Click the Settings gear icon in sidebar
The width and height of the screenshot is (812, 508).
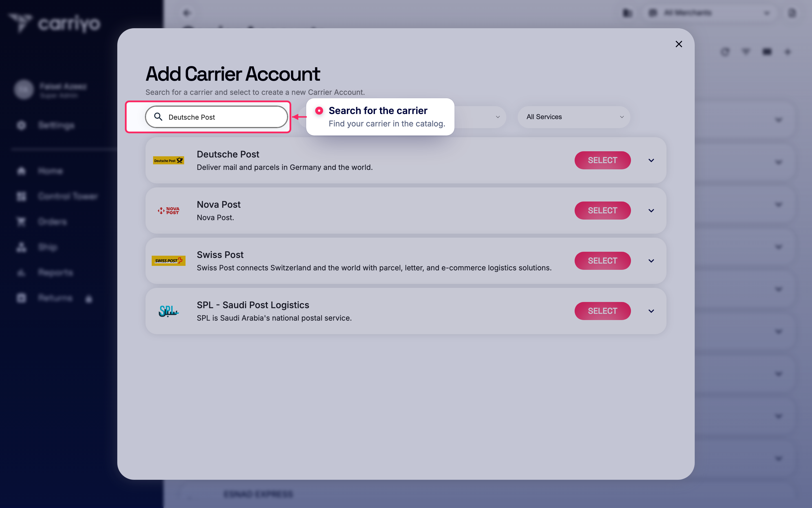click(x=21, y=125)
